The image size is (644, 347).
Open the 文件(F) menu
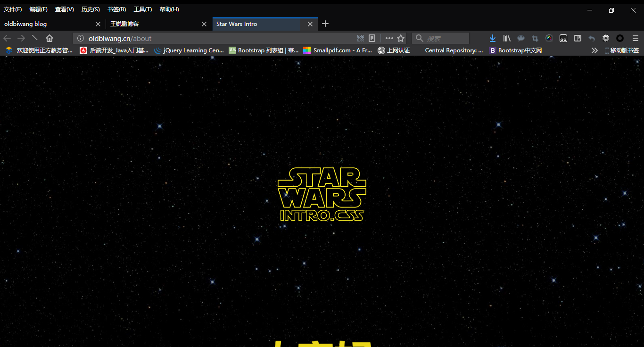click(x=13, y=9)
